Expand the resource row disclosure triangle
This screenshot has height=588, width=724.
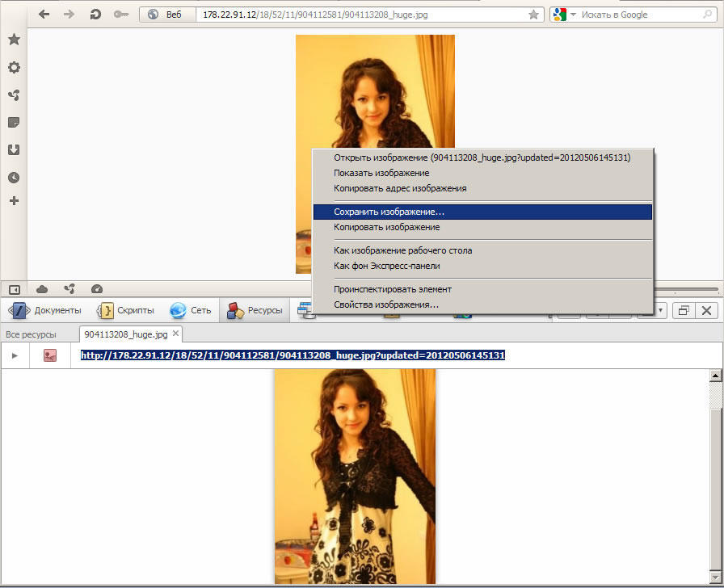pyautogui.click(x=14, y=355)
